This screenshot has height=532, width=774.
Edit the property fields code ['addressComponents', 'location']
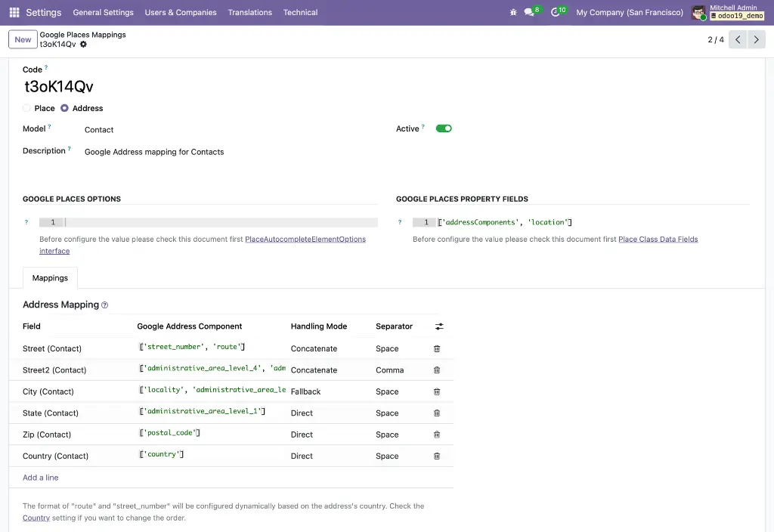tap(505, 223)
